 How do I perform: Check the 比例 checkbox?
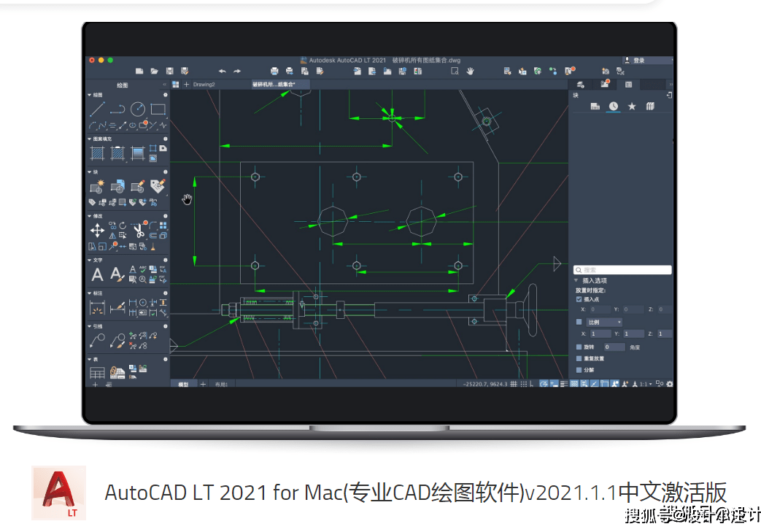tap(579, 322)
